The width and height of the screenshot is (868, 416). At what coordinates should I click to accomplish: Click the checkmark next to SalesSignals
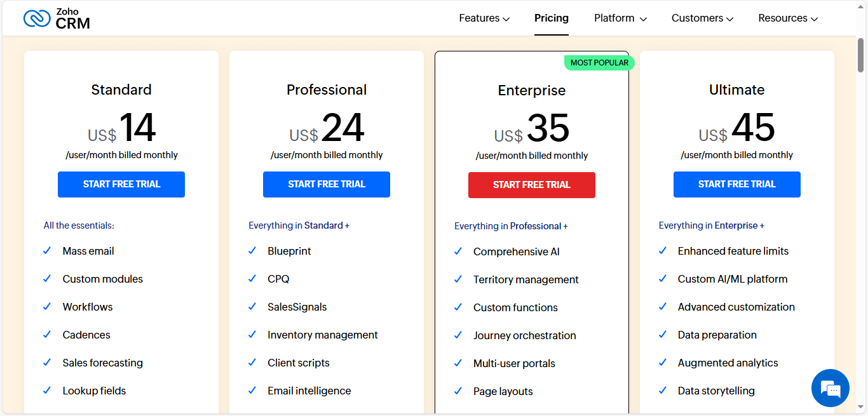point(252,307)
